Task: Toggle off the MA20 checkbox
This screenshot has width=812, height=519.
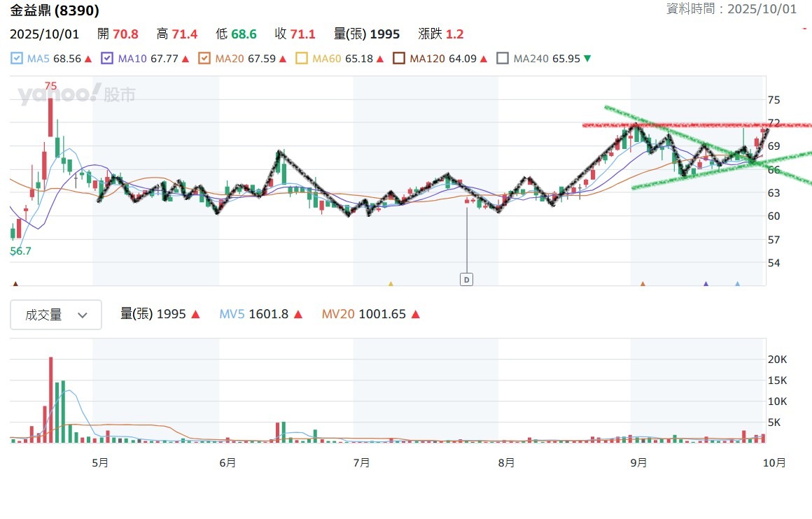Action: click(x=205, y=59)
